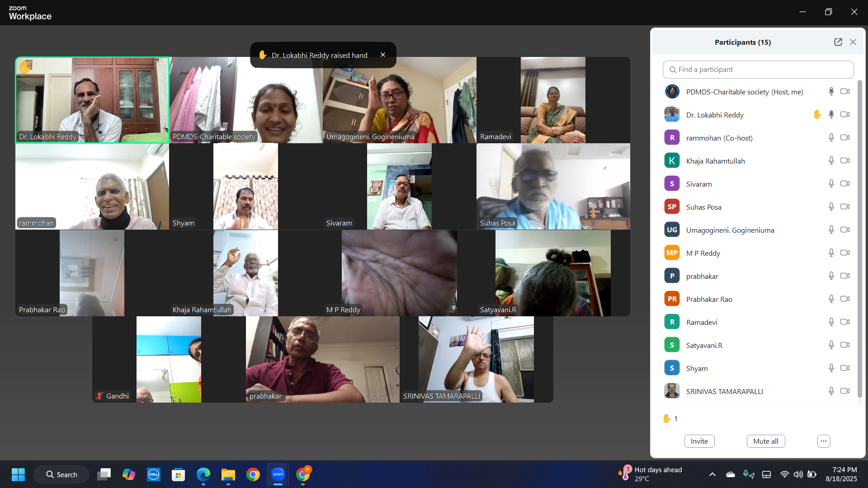
Task: Click Ramadevi's microphone icon
Action: click(831, 322)
